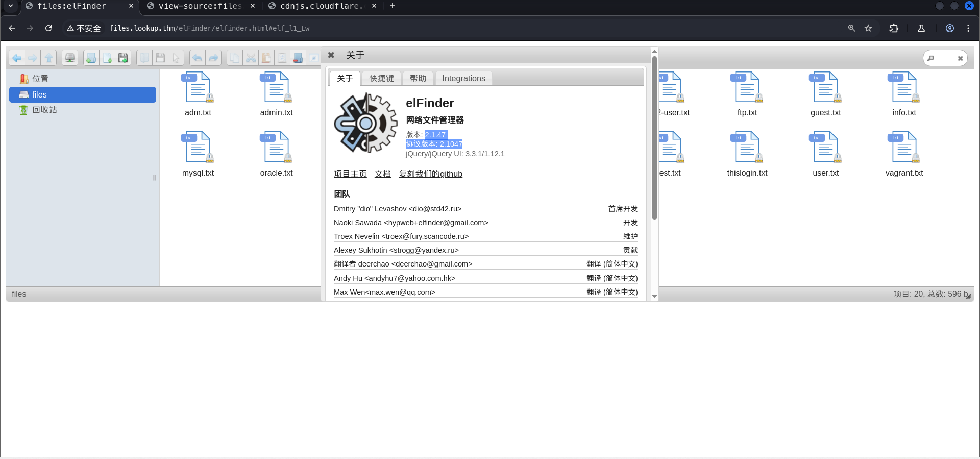Click the scroll-up arrow in About dialog
The height and width of the screenshot is (459, 980).
[x=654, y=52]
